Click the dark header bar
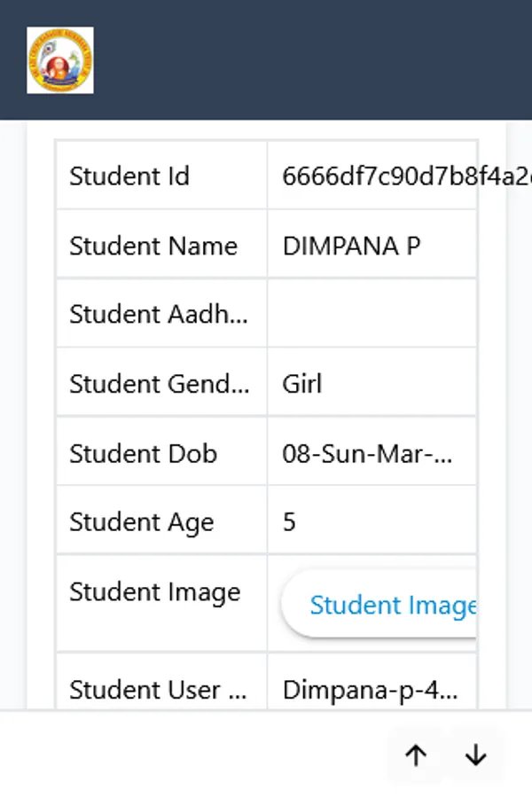This screenshot has width=532, height=798. coord(310,59)
